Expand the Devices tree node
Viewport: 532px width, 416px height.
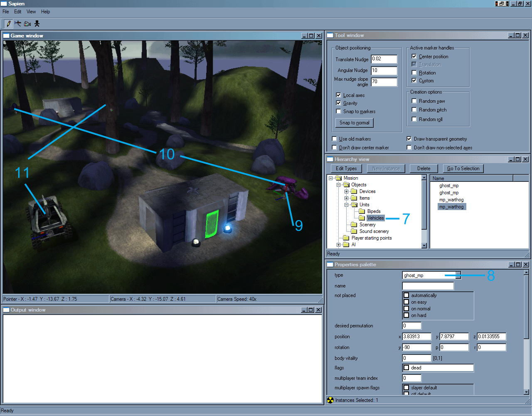346,191
